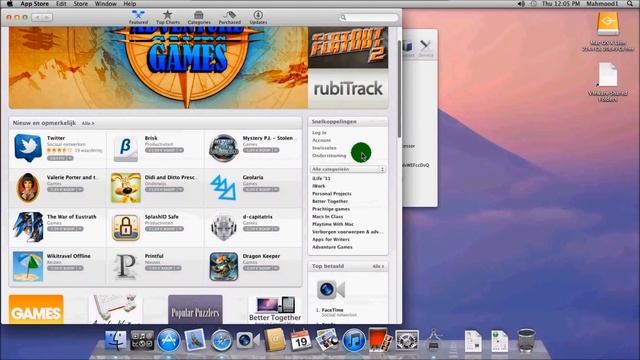
Task: Go forward with the toolbar forward arrow
Action: (47, 18)
